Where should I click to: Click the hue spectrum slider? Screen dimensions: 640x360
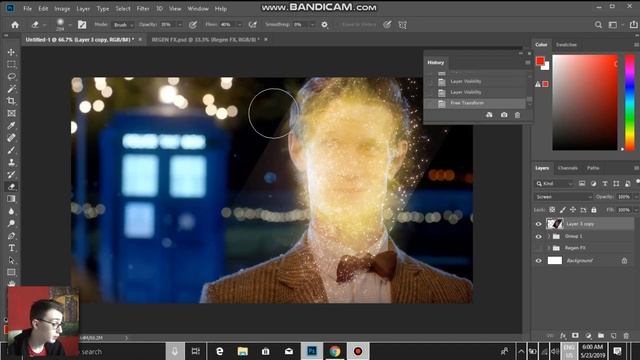630,102
